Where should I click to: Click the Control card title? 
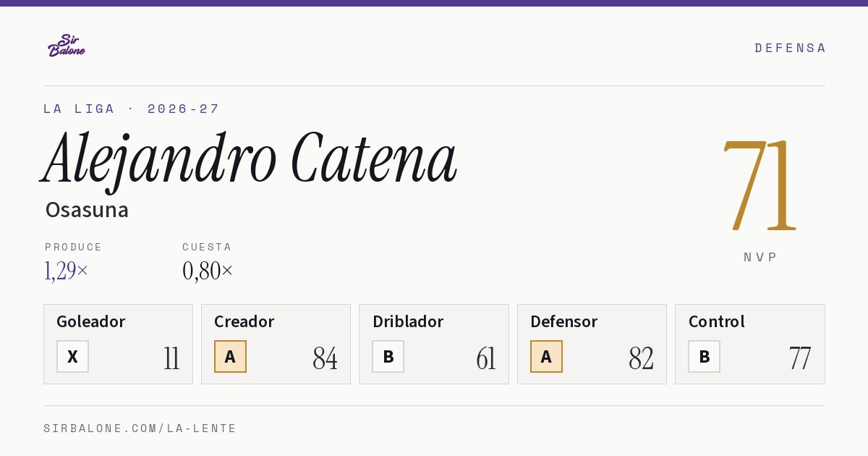coord(717,321)
